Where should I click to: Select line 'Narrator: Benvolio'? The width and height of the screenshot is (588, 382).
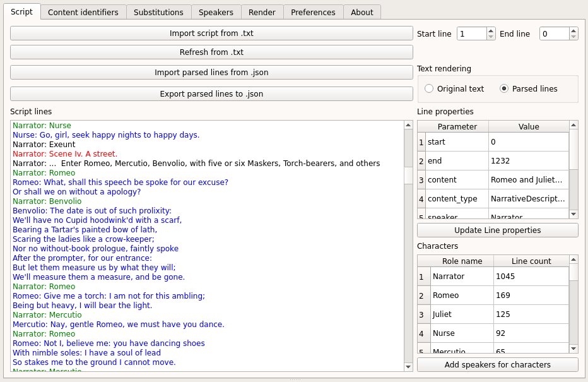pyautogui.click(x=47, y=201)
